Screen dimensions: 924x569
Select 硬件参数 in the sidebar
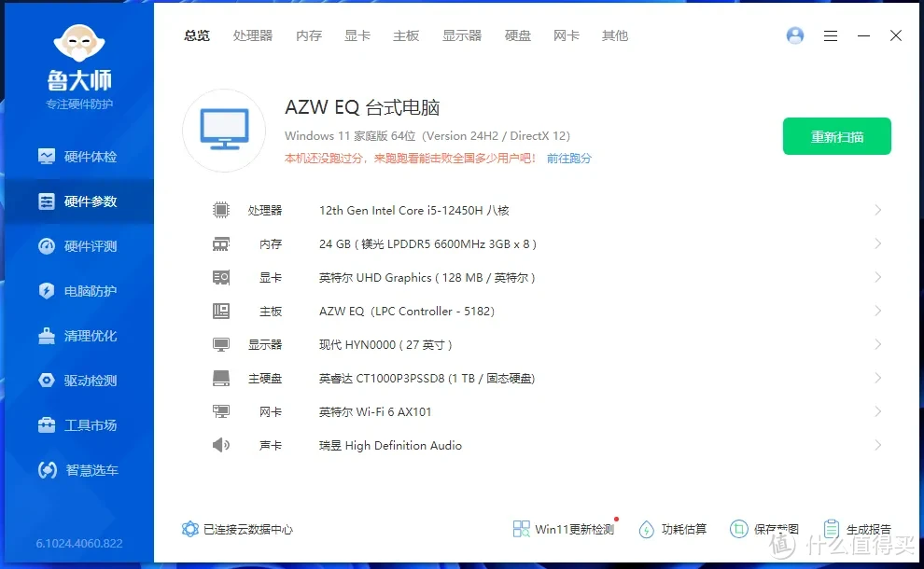tap(77, 201)
